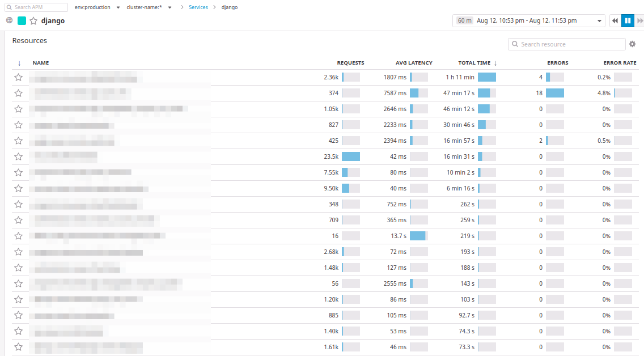Sort the table by REQUESTS column header
This screenshot has height=356, width=644.
(x=350, y=62)
